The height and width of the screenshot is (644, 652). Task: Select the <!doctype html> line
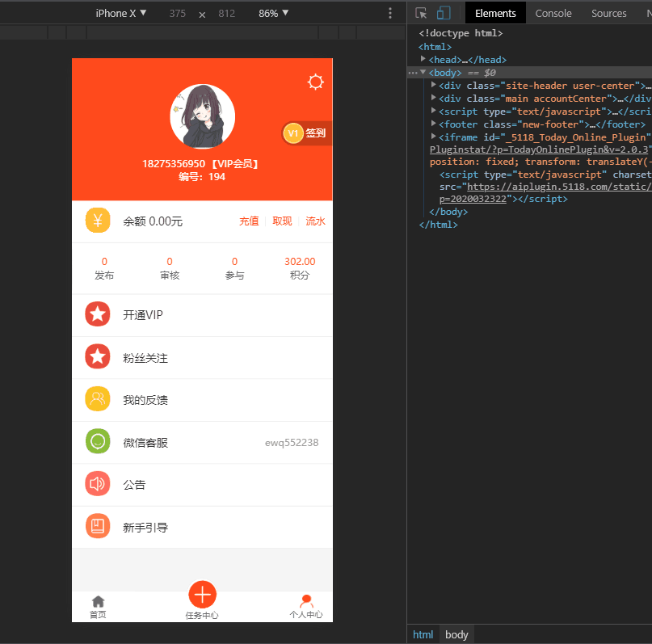[x=461, y=33]
